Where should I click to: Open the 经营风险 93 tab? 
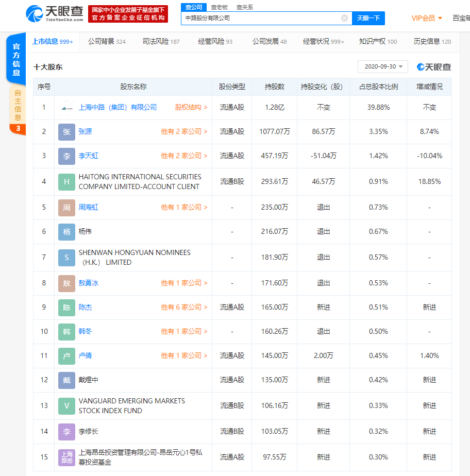215,42
